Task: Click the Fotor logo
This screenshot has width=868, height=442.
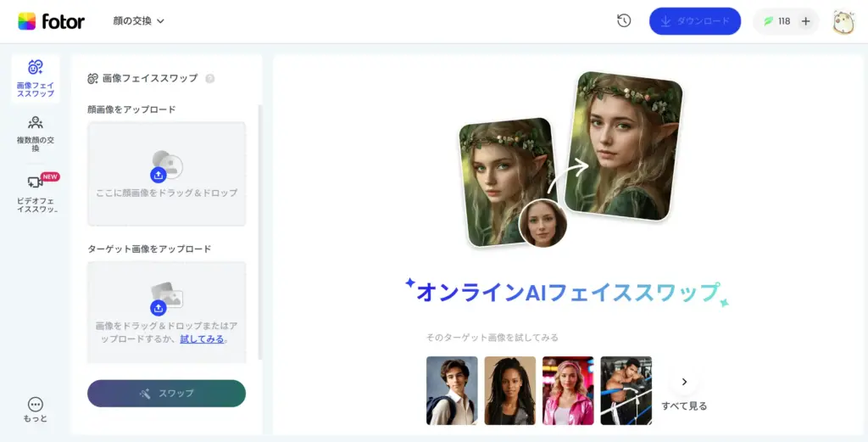Action: coord(51,21)
